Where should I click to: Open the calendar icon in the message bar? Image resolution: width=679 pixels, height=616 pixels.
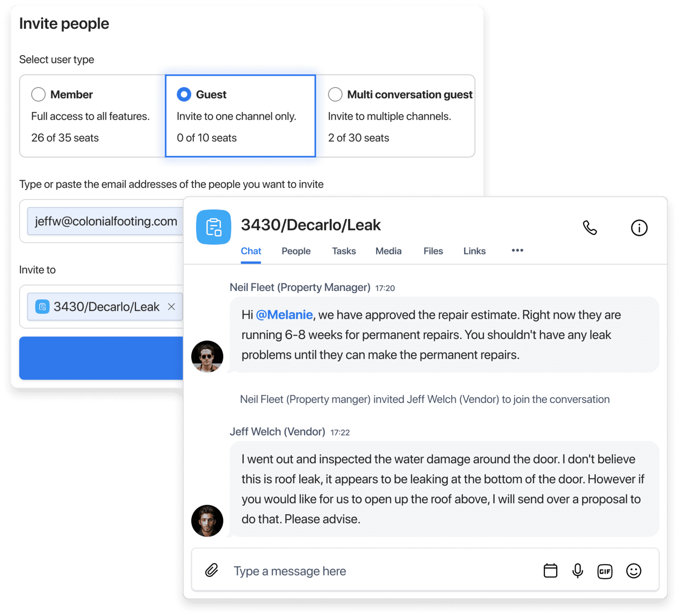point(550,570)
